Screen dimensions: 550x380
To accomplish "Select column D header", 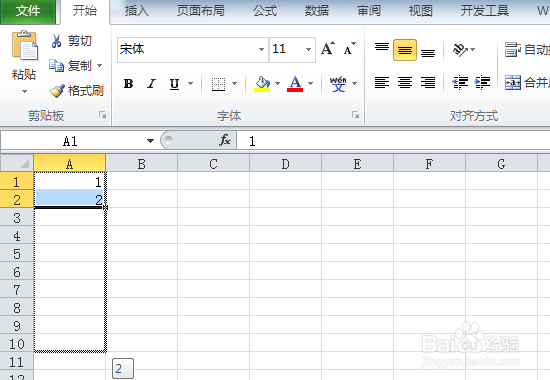I will pos(286,164).
